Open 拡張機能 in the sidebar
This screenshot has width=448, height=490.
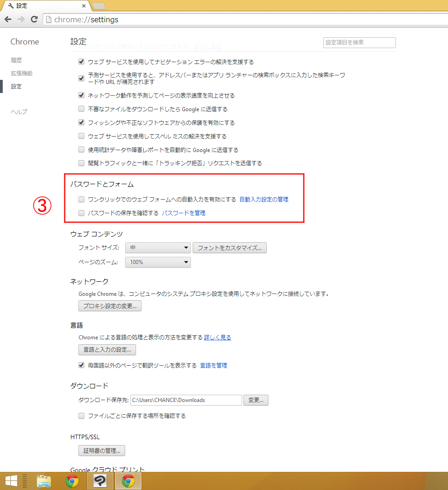tap(22, 73)
